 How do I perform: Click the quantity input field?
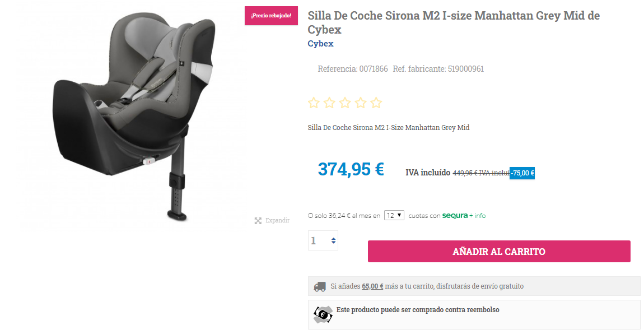(323, 240)
